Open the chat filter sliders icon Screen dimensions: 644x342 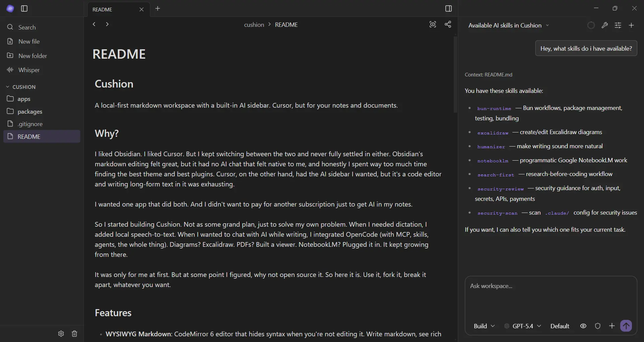618,25
